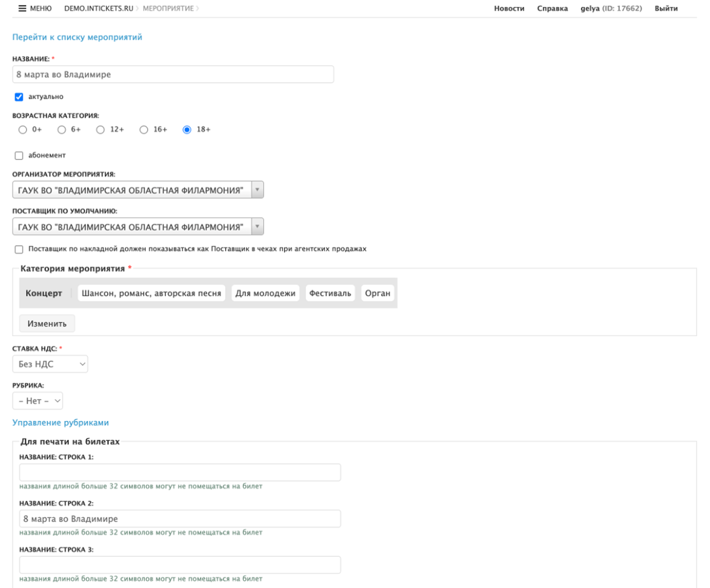Open the Рубрика dropdown
The image size is (710, 588).
click(38, 401)
